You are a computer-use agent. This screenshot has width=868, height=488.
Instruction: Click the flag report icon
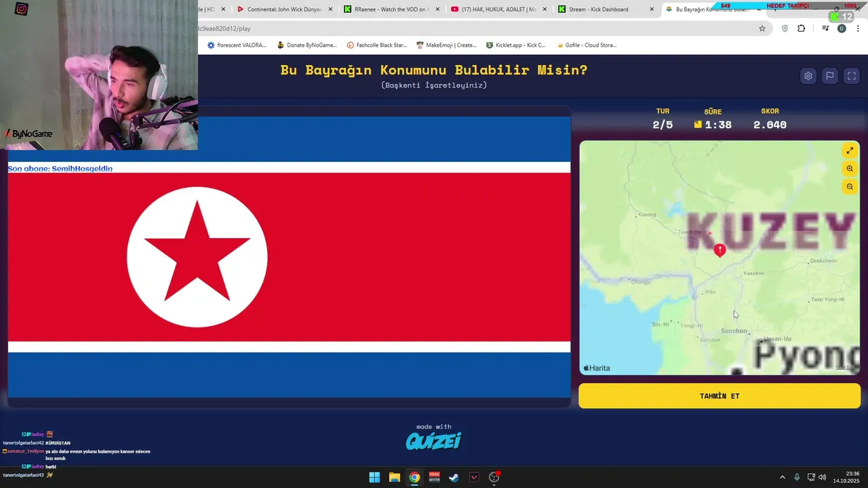829,76
